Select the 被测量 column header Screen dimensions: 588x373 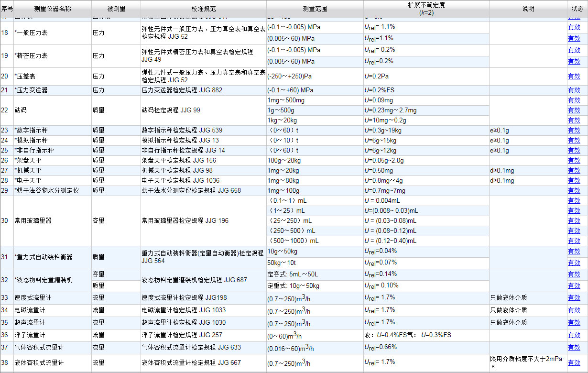pyautogui.click(x=116, y=9)
